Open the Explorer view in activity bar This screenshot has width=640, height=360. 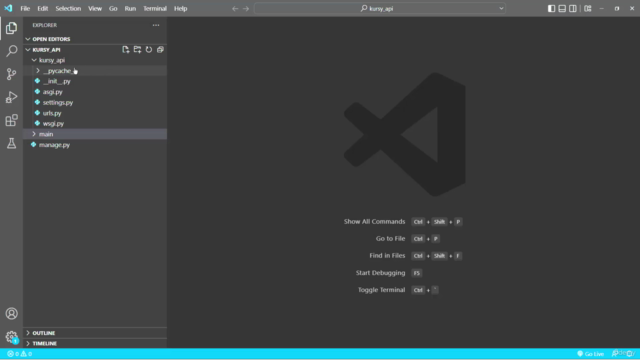11,28
